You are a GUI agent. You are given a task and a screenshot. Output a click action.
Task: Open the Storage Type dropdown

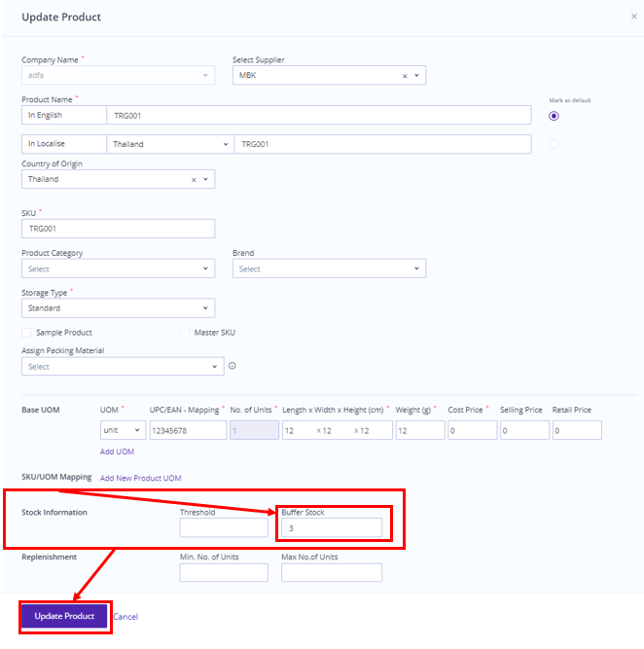[118, 307]
